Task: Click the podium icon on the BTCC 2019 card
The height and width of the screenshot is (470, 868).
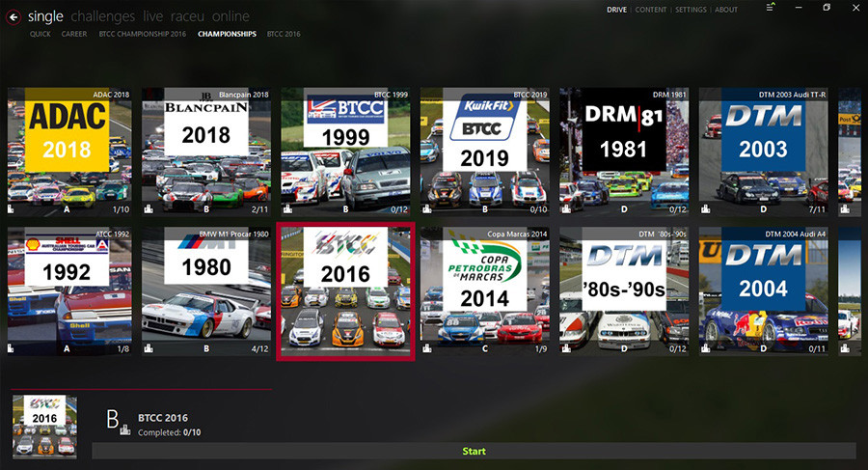Action: tap(427, 209)
